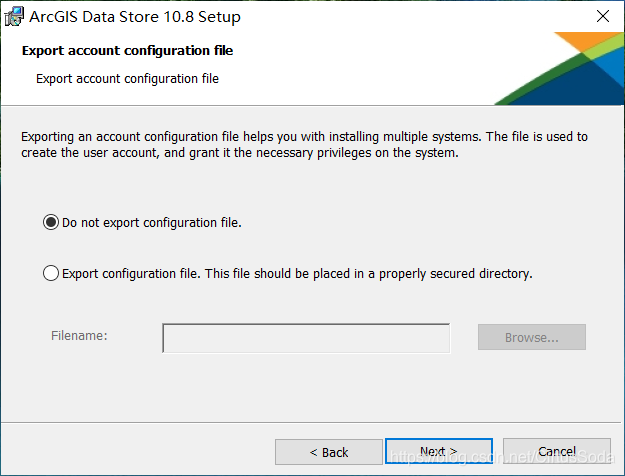Viewport: 625px width, 476px height.
Task: Click the ArcGIS setup installer icon in title bar
Action: click(14, 17)
